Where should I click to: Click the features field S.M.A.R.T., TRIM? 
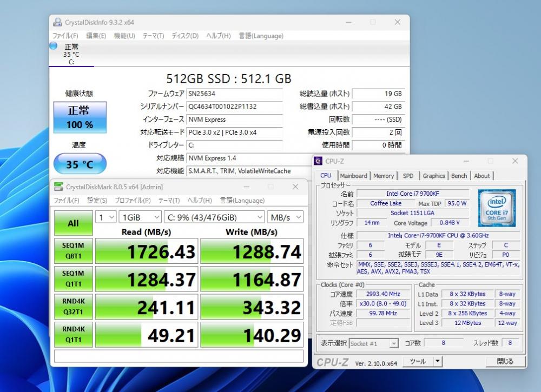click(249, 171)
